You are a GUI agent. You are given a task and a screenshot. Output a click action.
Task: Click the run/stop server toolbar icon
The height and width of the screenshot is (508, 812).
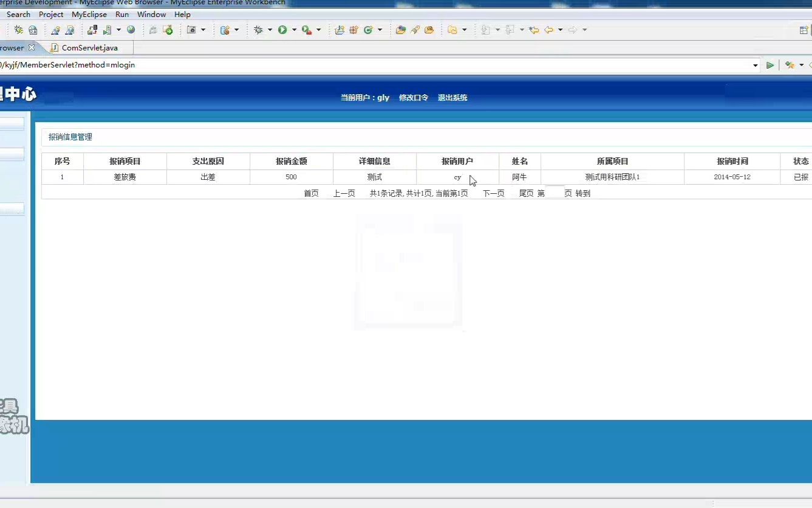(107, 30)
